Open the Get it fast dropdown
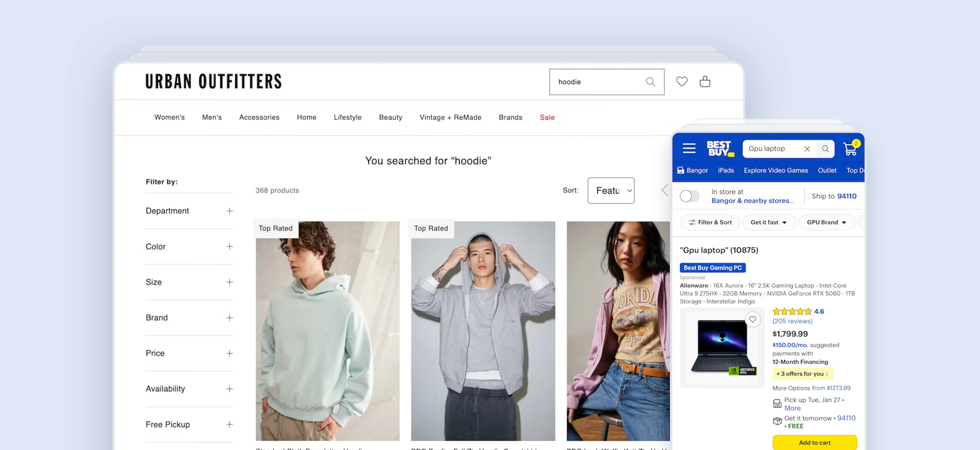Image resolution: width=980 pixels, height=450 pixels. click(x=768, y=222)
